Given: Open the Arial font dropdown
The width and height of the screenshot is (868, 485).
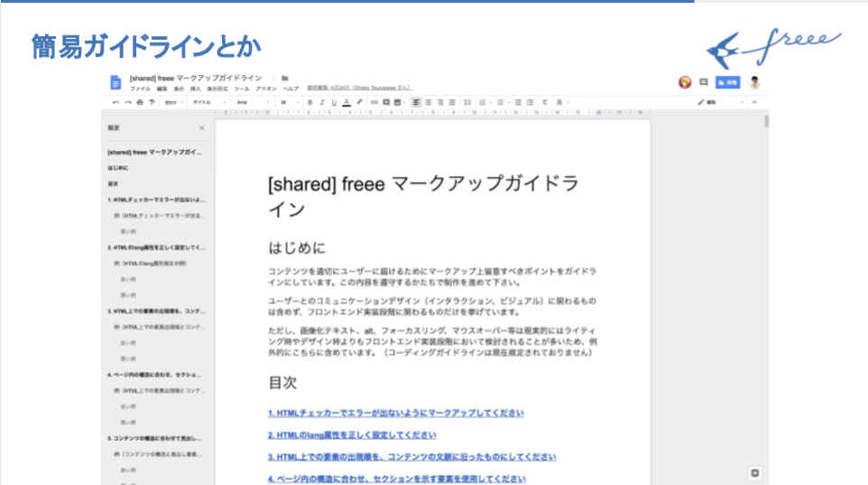Looking at the screenshot, I should (250, 102).
